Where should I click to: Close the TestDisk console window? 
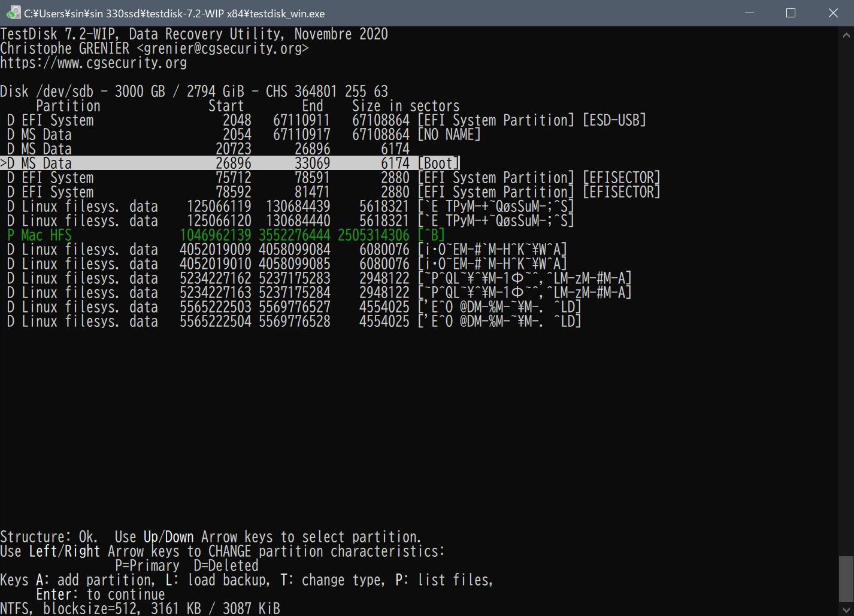point(832,13)
